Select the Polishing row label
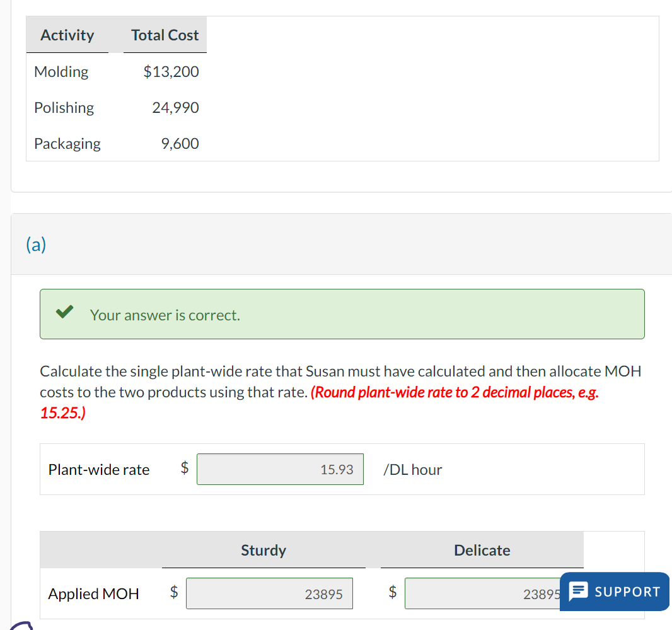This screenshot has height=630, width=672. pos(64,108)
